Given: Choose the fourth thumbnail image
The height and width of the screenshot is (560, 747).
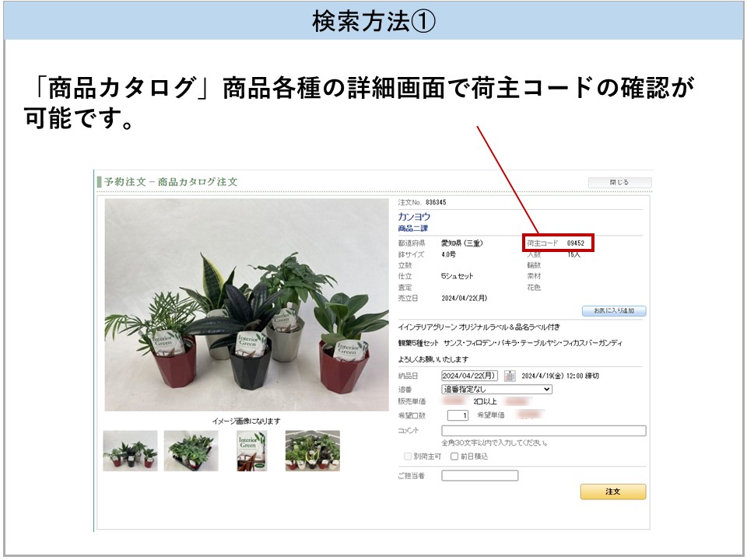Looking at the screenshot, I should click(x=312, y=451).
